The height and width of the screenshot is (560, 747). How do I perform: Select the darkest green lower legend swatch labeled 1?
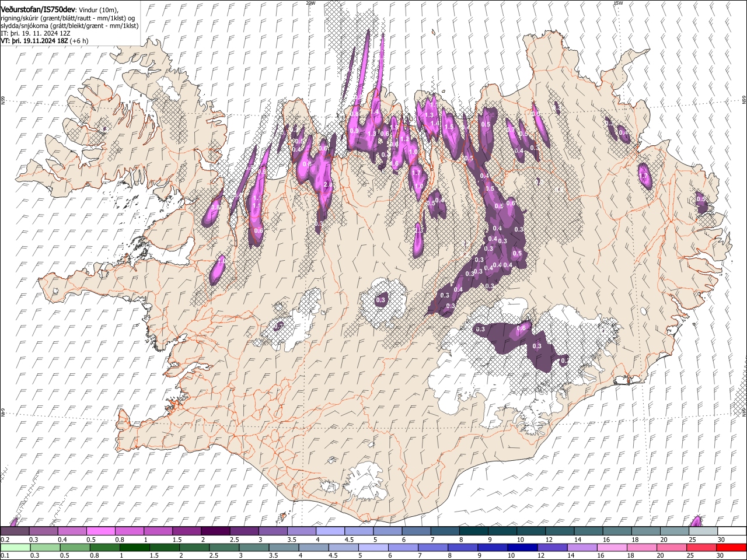tap(135, 548)
